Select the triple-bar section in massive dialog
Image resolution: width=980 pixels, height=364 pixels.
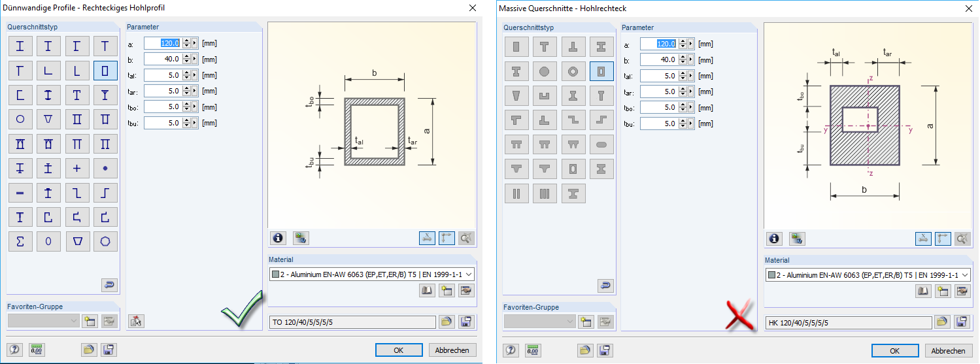tap(545, 193)
